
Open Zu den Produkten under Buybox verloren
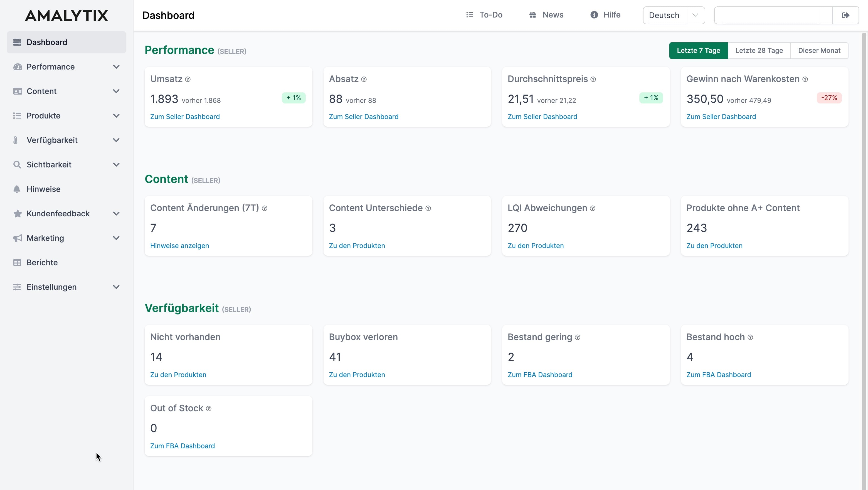coord(357,375)
